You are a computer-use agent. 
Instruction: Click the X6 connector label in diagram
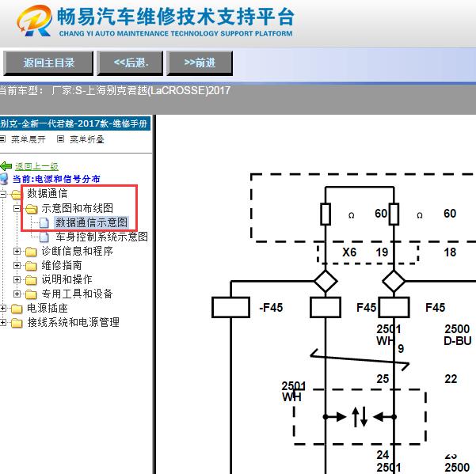pyautogui.click(x=349, y=252)
